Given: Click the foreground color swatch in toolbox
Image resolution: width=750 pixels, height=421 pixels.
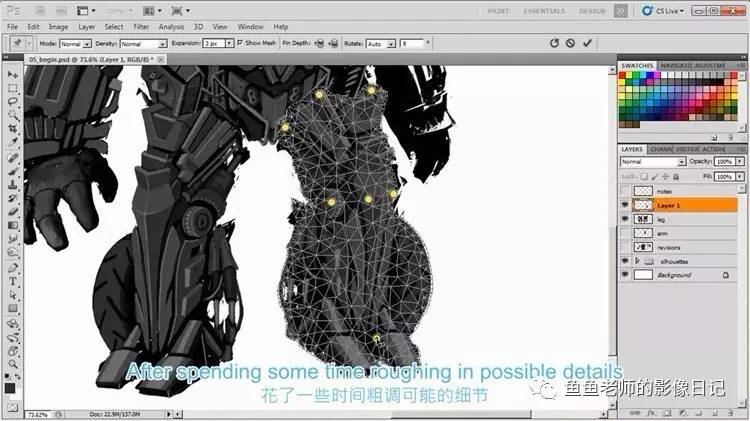Looking at the screenshot, I should (10, 388).
